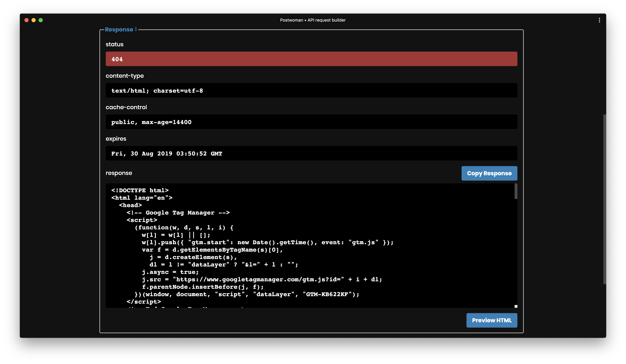Click the response textarea's inner scrollbar thumb
Image resolution: width=626 pixels, height=364 pixels.
coord(516,191)
